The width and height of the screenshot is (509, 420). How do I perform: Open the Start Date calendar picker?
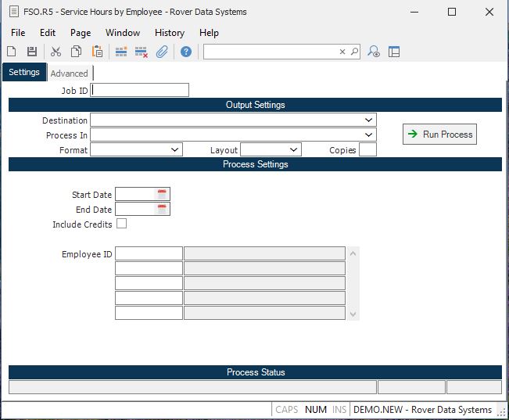(162, 195)
